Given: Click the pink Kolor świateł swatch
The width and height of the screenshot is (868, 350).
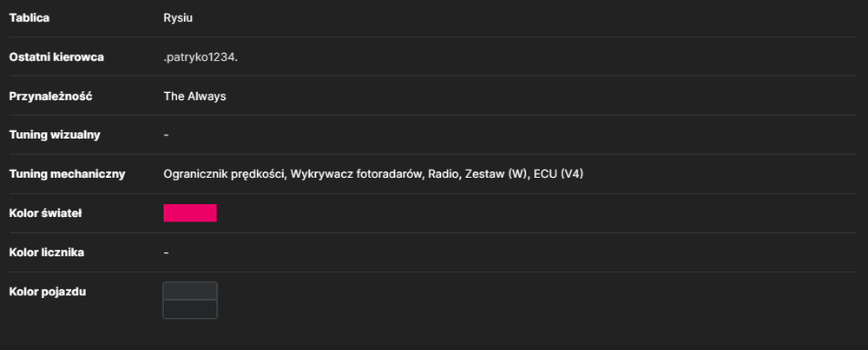Looking at the screenshot, I should tap(190, 213).
